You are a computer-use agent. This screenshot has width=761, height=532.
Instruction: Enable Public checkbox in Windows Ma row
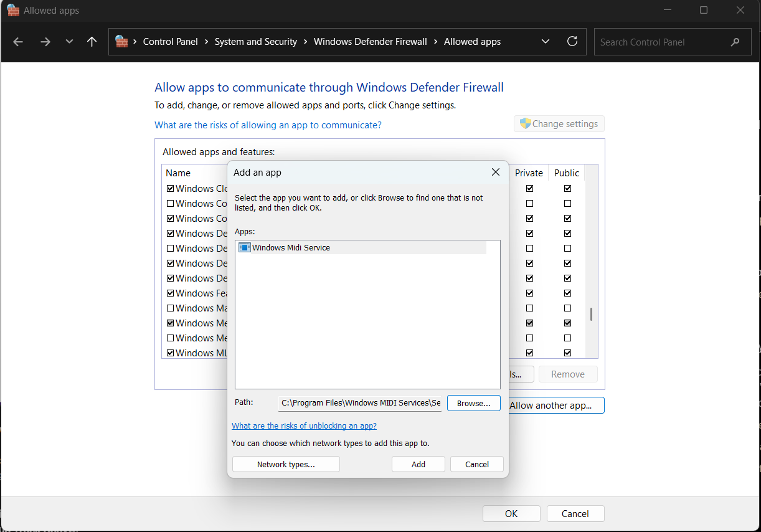567,308
